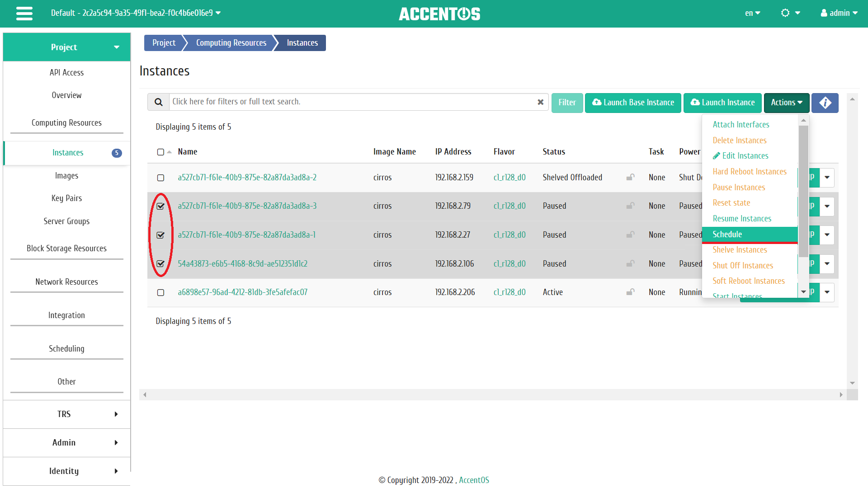Click the Instances count badge
This screenshot has width=868, height=488.
point(117,153)
